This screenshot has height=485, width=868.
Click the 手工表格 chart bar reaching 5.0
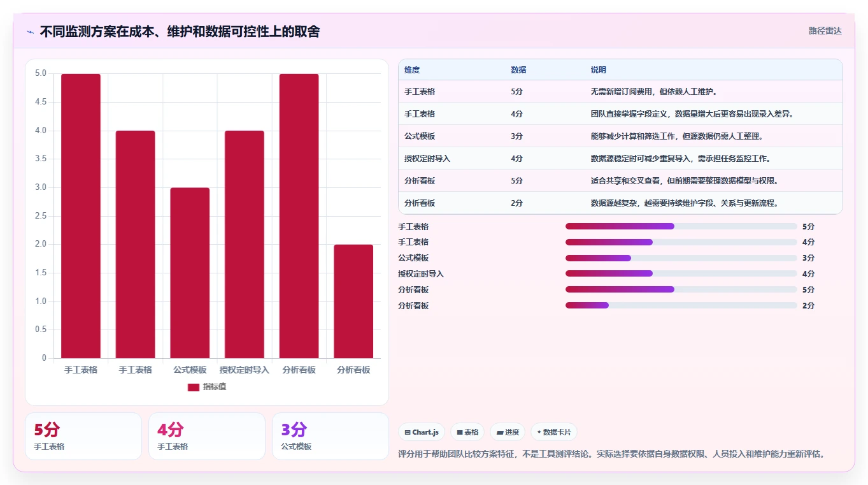[81, 216]
